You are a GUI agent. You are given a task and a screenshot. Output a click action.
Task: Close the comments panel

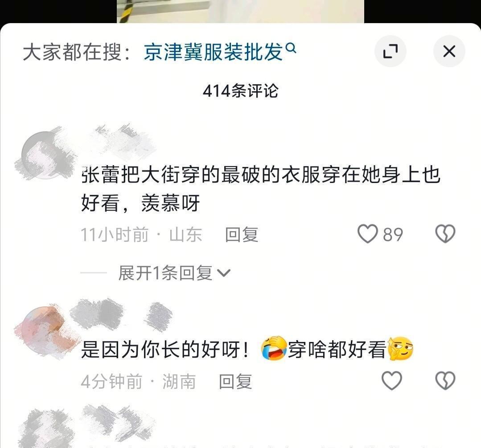tap(449, 51)
